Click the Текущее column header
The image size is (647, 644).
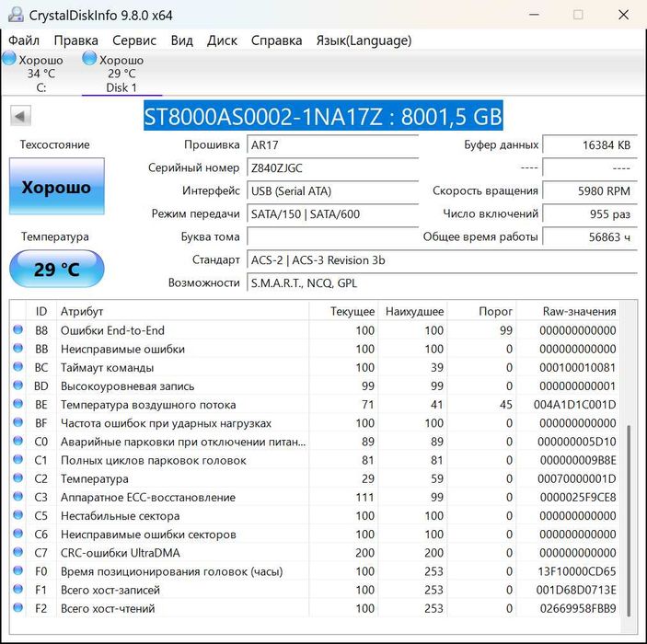343,311
